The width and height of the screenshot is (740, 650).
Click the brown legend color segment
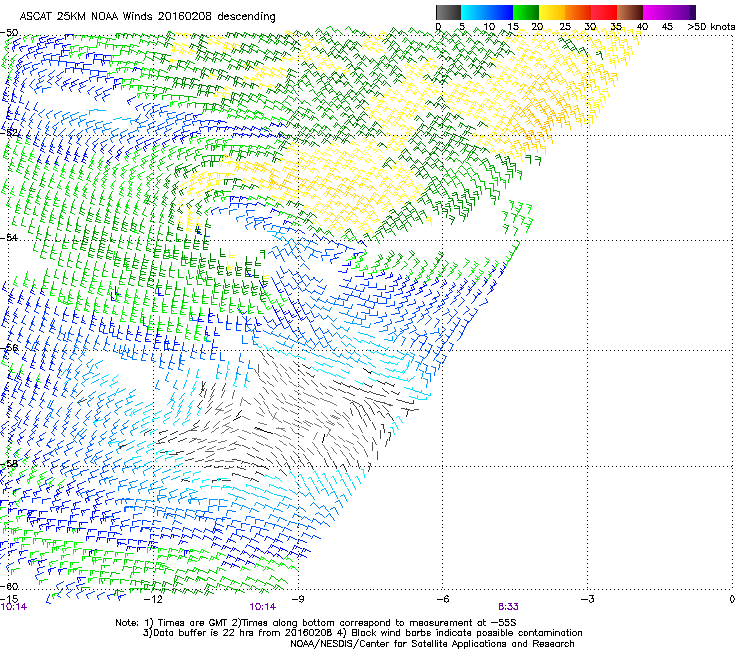(x=630, y=12)
